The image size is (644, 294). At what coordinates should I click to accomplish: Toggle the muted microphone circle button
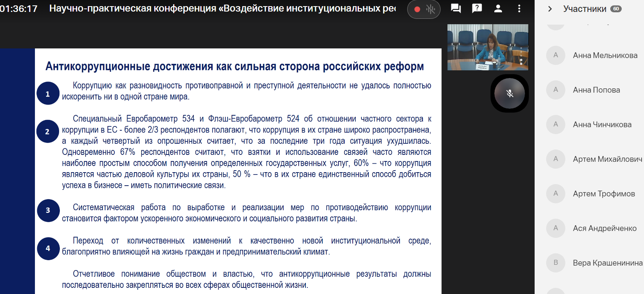(x=509, y=93)
